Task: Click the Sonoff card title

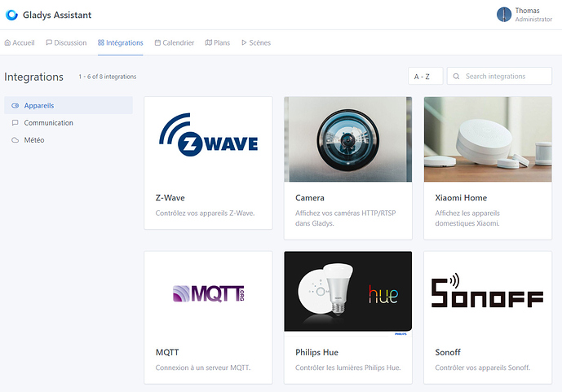Action: [x=448, y=352]
